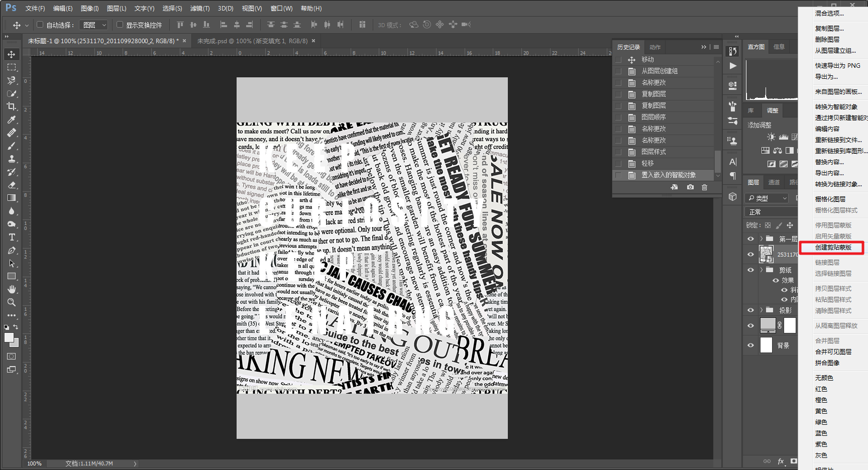
Task: Select the Hand tool
Action: pos(11,289)
